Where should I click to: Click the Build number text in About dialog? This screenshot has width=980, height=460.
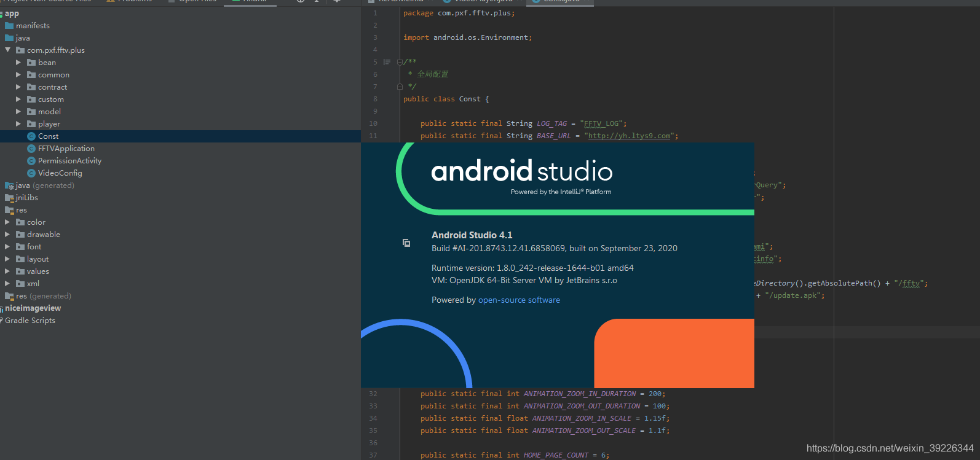point(555,249)
